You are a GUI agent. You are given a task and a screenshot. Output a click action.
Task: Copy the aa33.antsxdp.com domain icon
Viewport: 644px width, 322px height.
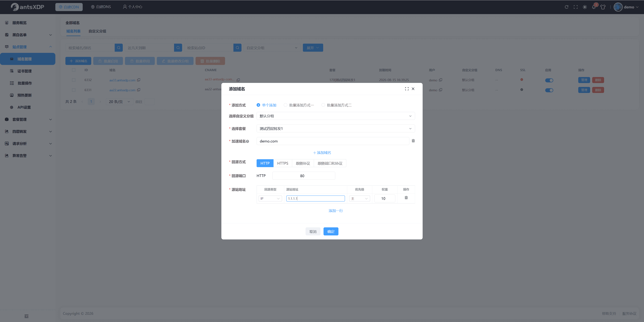139,80
